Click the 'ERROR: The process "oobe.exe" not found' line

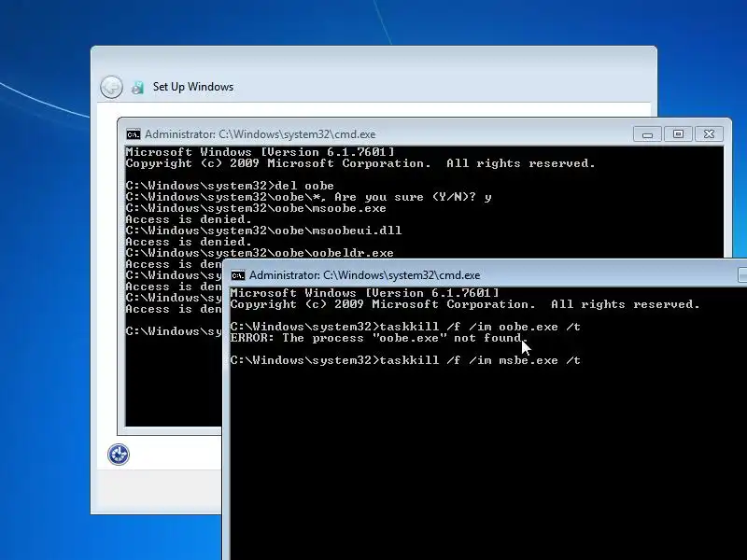(x=379, y=338)
